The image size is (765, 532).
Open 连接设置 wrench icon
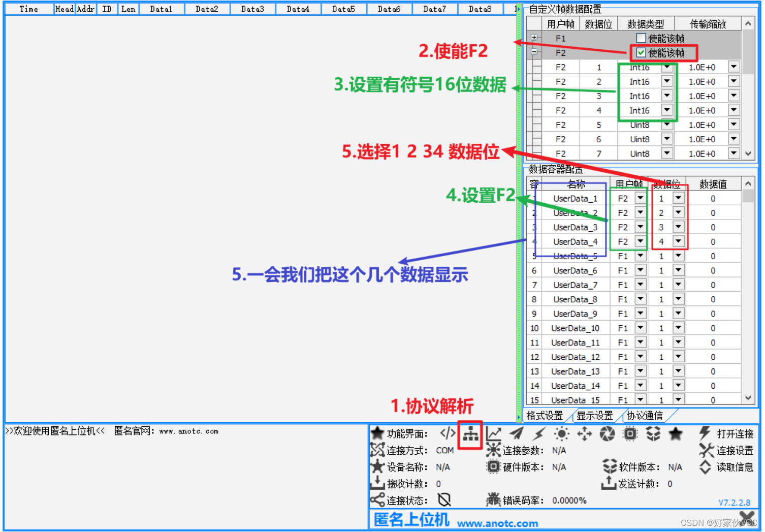(x=706, y=450)
